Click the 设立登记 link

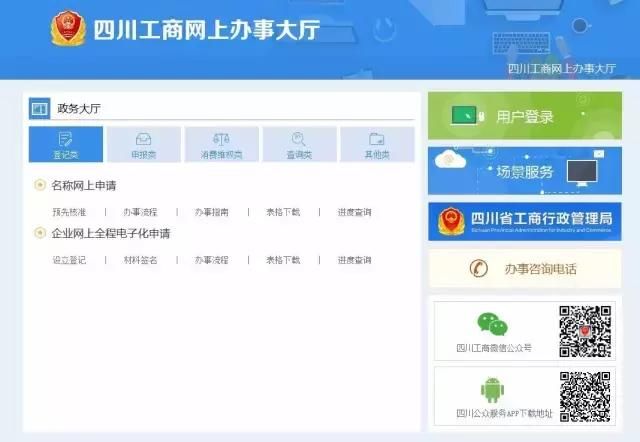tap(69, 260)
